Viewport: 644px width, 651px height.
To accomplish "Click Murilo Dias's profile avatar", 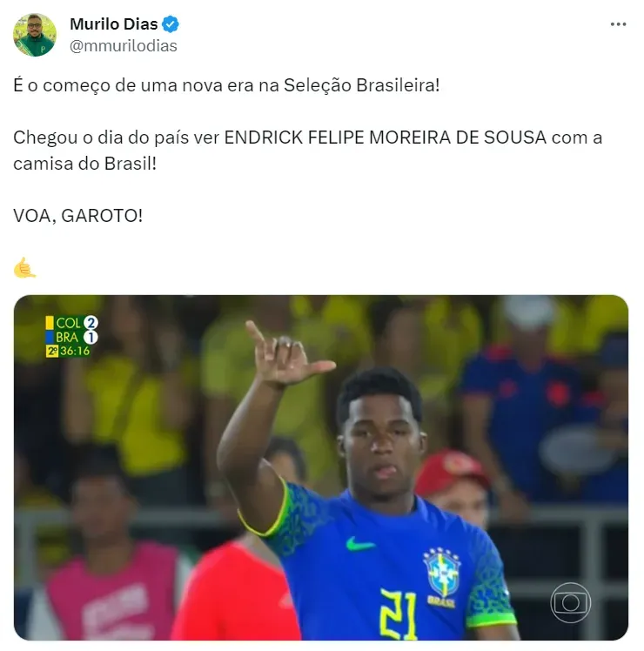I will tap(35, 35).
